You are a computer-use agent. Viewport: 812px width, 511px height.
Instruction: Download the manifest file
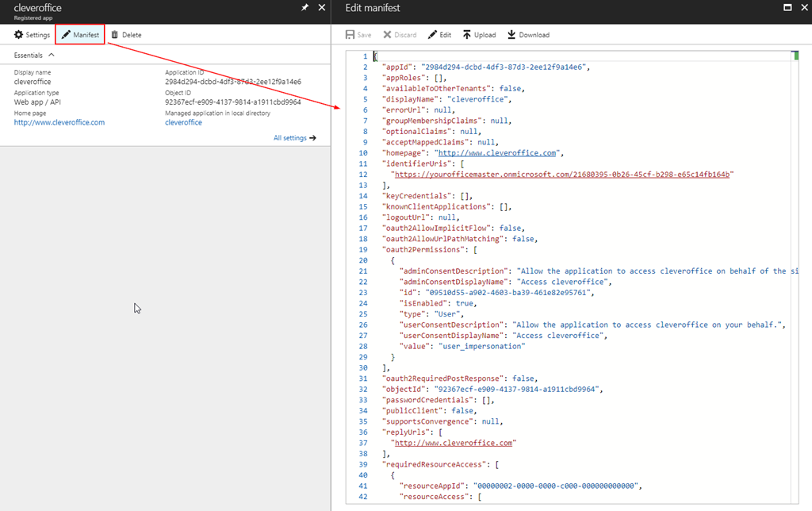[x=528, y=35]
